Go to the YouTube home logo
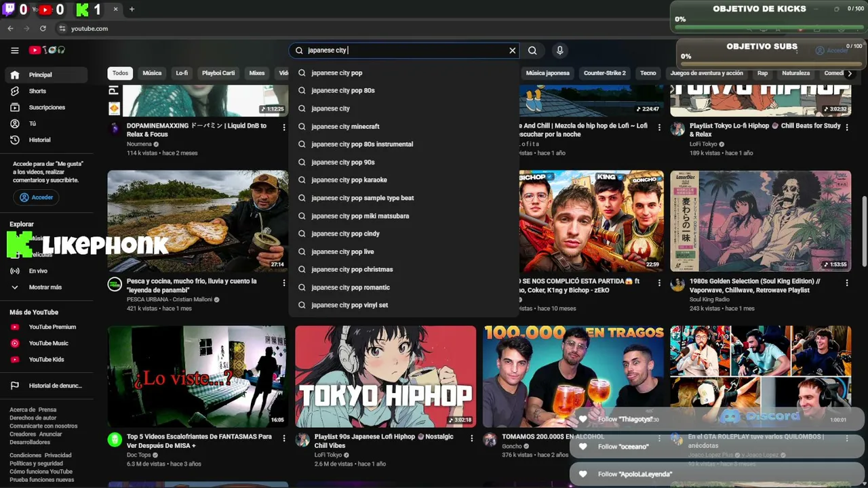The height and width of the screenshot is (488, 868). (47, 50)
